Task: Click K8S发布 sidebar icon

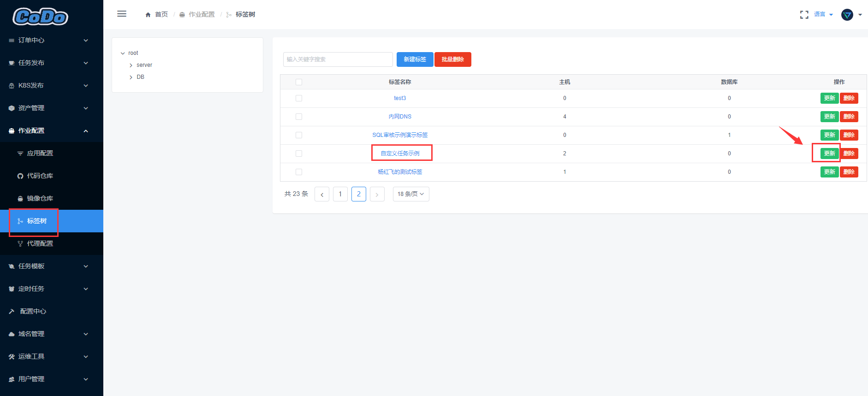Action: [12, 86]
